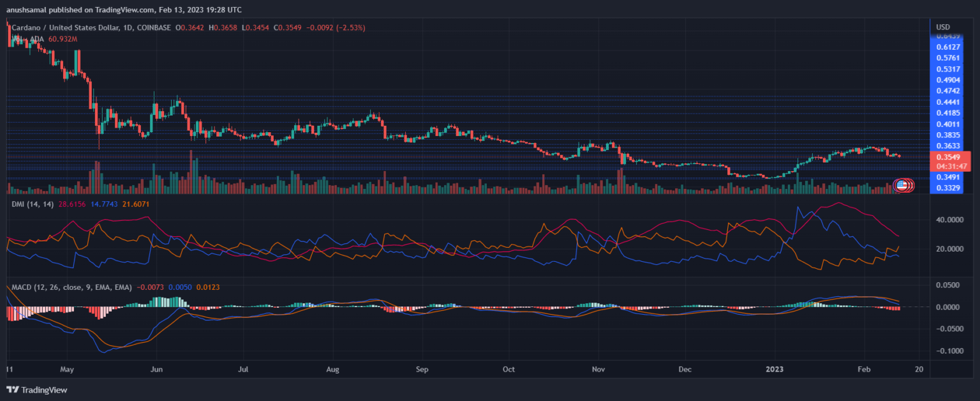980x401 pixels.
Task: Click the high price value H0.3658
Action: point(224,27)
